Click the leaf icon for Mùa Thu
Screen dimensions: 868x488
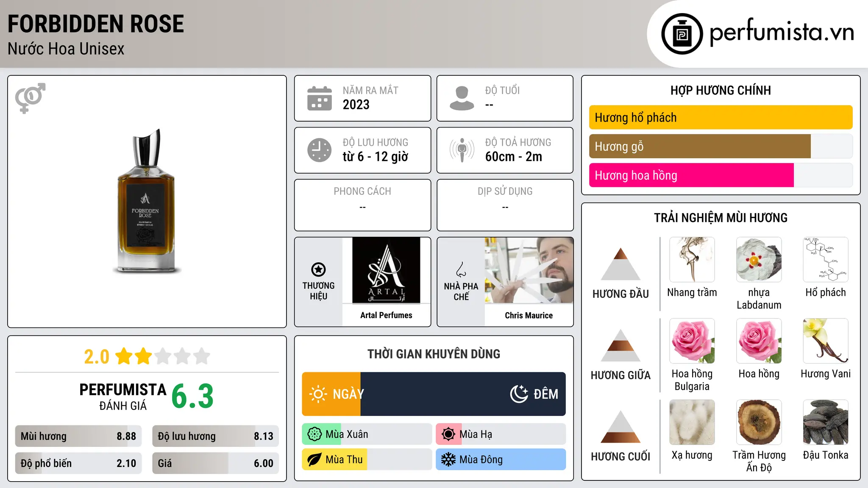(x=314, y=460)
